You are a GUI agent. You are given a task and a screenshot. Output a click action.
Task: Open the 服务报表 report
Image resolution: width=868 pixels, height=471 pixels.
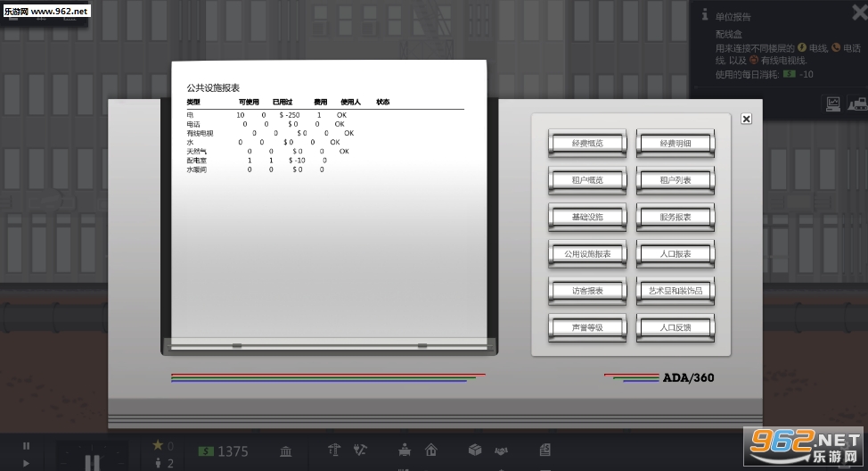click(676, 218)
